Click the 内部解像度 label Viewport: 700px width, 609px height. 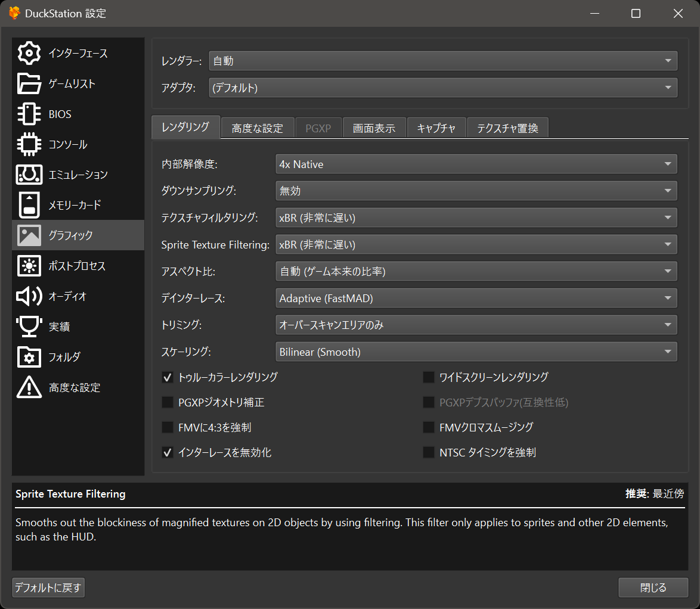coord(189,164)
